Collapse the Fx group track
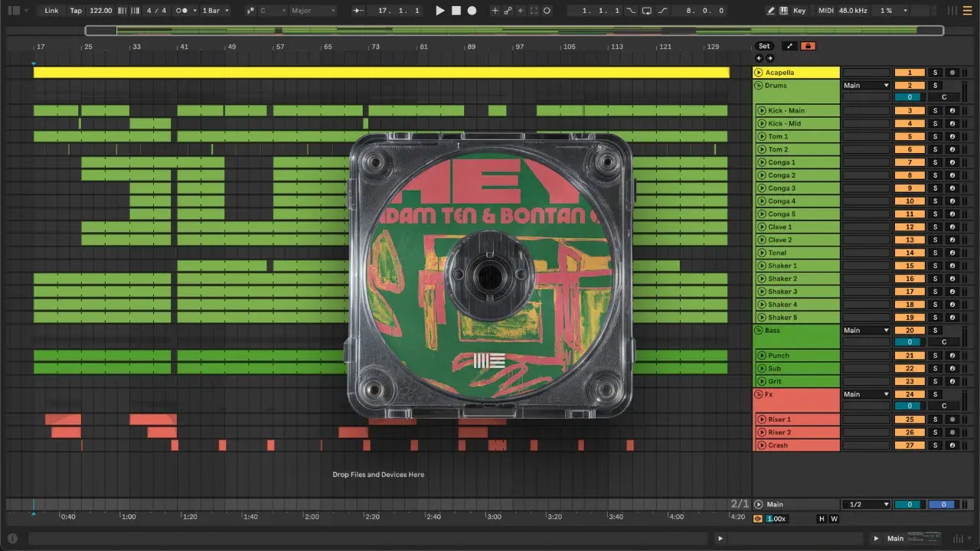This screenshot has width=980, height=551. [759, 394]
